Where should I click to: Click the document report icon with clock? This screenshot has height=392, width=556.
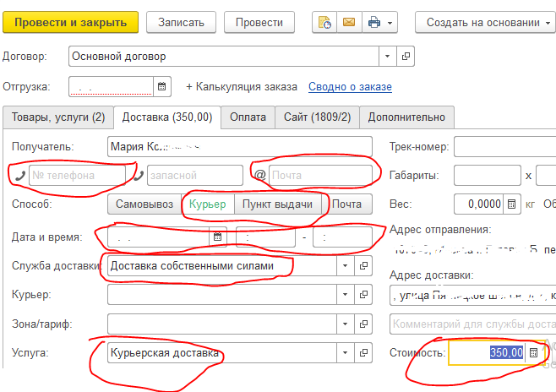point(324,23)
